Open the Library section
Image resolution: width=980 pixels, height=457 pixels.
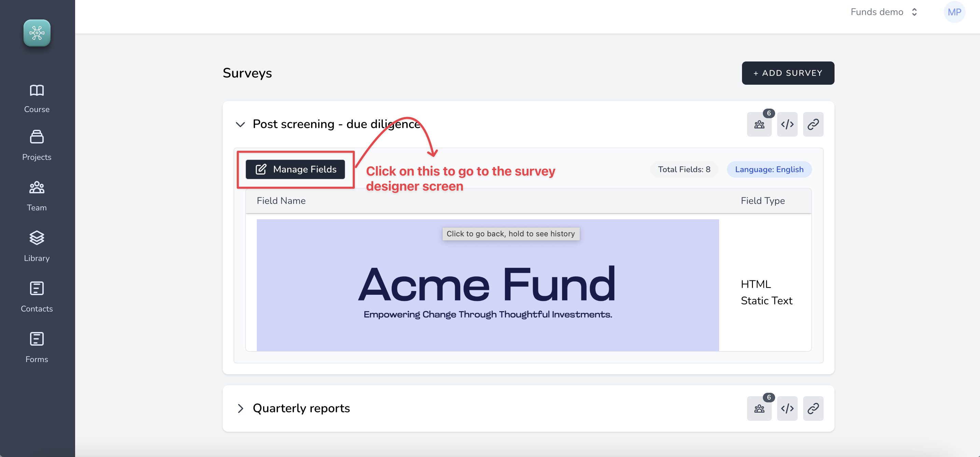[x=37, y=247]
